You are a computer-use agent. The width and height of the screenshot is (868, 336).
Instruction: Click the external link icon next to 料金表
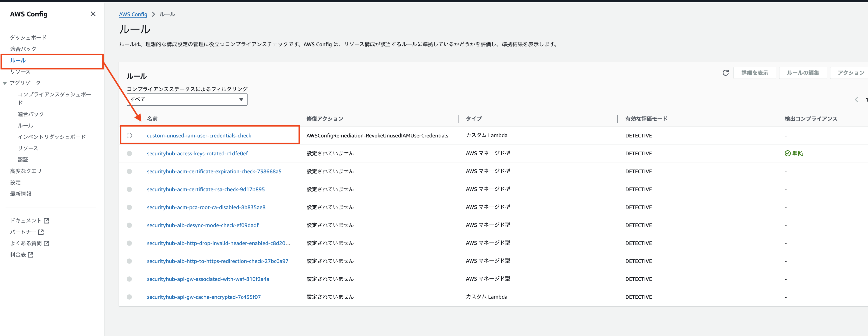[x=31, y=255]
